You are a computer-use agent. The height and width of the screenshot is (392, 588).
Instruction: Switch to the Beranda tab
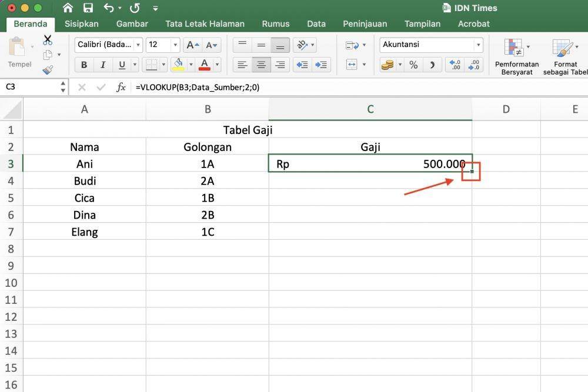coord(31,24)
